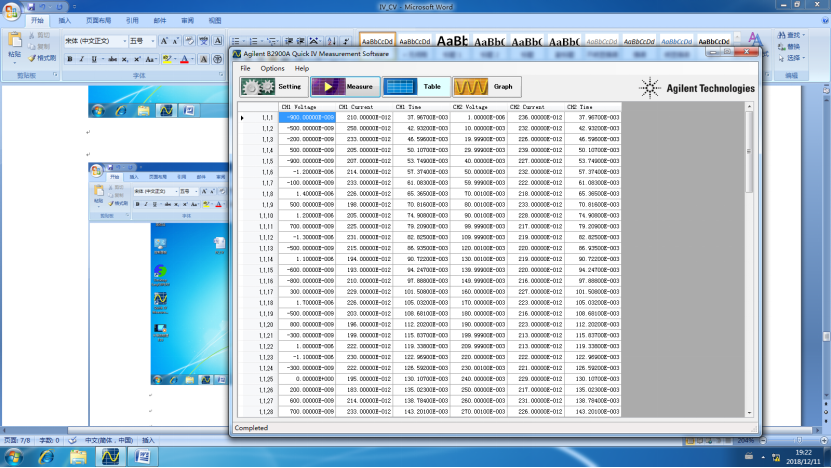Click the Measure play icon button
Screen dimensions: 831x468
tap(345, 86)
